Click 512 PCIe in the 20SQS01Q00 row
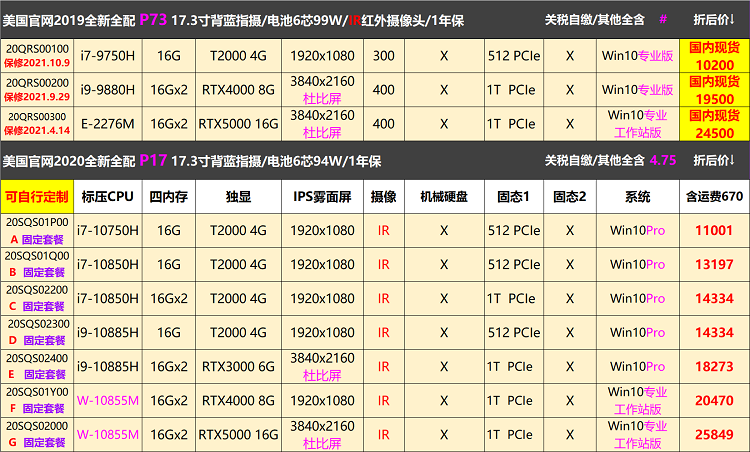The width and height of the screenshot is (750, 452). [x=514, y=265]
